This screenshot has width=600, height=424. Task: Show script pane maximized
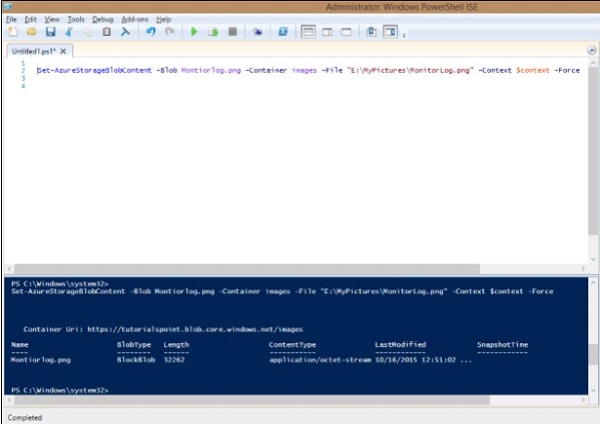click(346, 32)
